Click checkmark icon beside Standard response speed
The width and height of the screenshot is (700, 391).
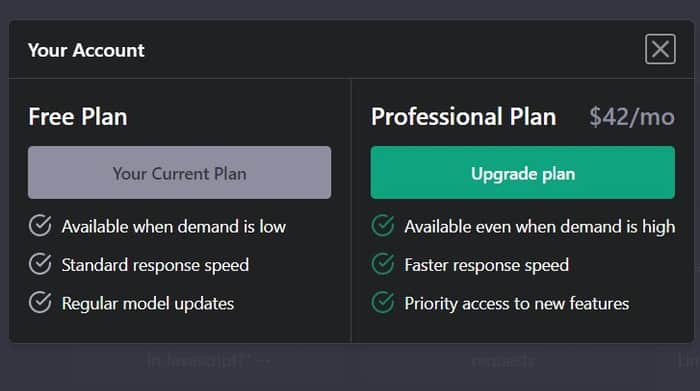coord(40,264)
